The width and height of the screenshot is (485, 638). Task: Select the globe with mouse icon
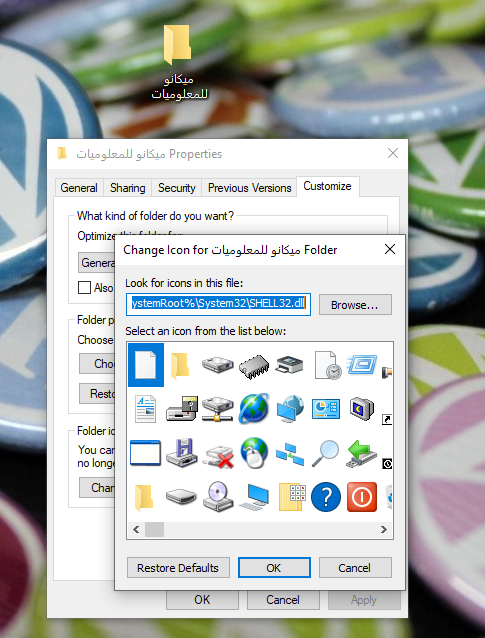point(254,452)
